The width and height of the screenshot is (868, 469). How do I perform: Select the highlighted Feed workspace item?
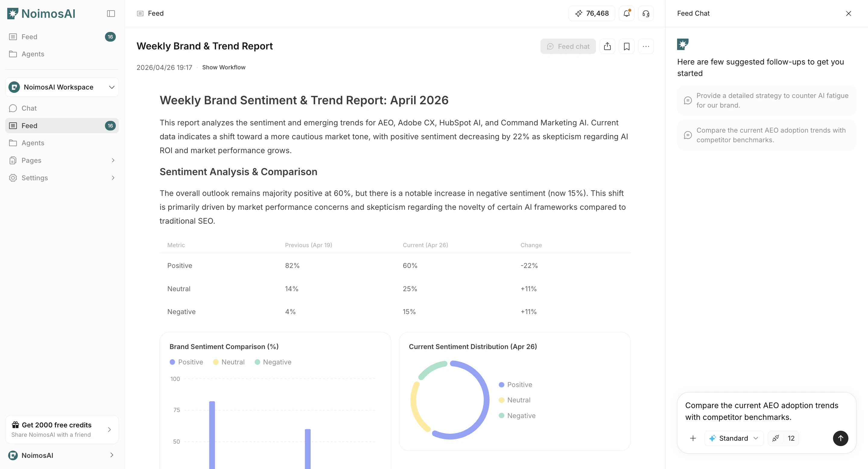(x=62, y=126)
